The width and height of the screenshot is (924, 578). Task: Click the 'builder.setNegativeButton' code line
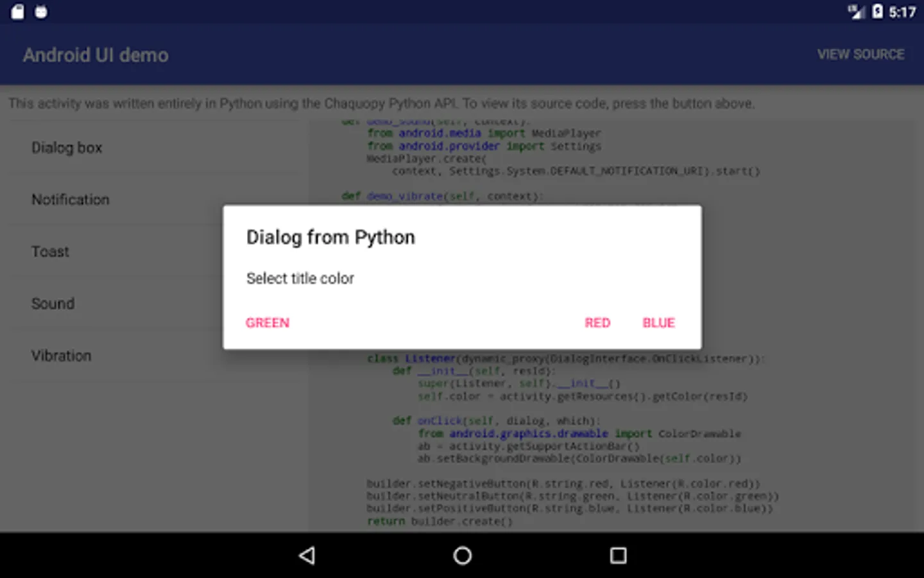point(563,484)
